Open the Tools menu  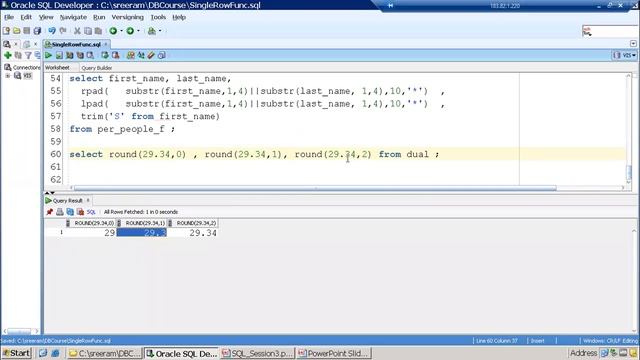coord(158,17)
